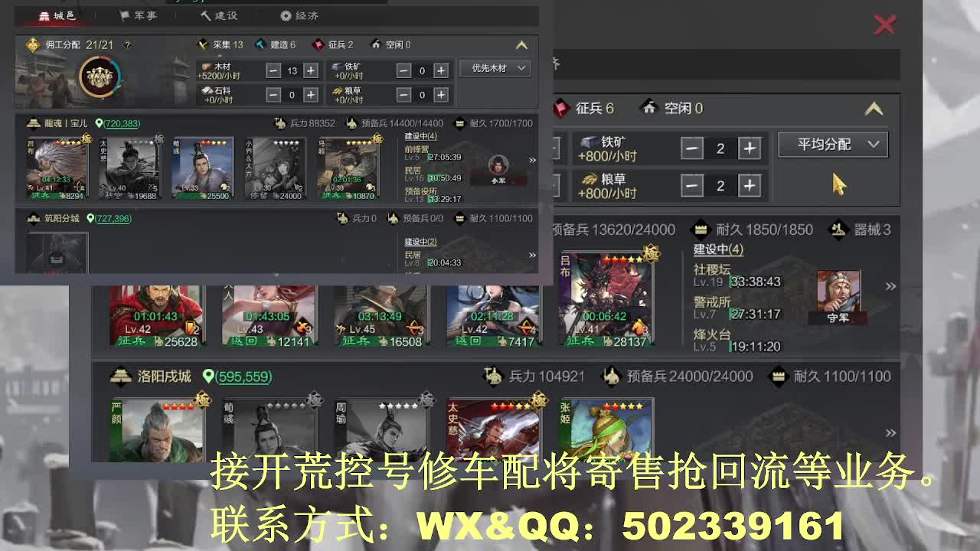Increase 铁矿 +0/小时 workers with the plus button

click(441, 70)
